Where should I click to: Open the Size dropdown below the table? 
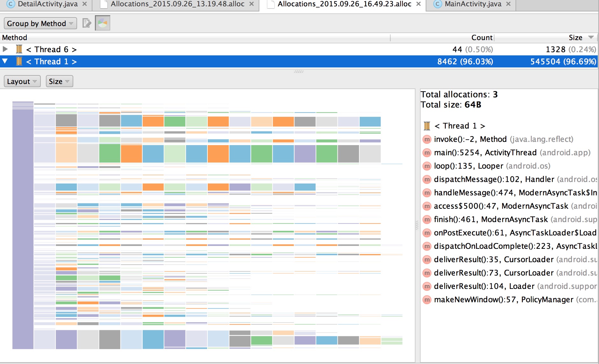pyautogui.click(x=59, y=81)
